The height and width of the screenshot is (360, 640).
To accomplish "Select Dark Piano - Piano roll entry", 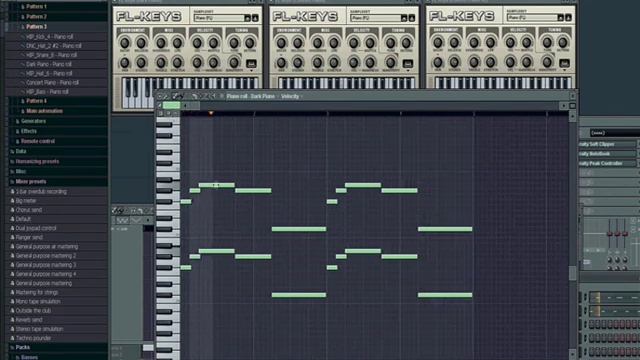I will [49, 64].
